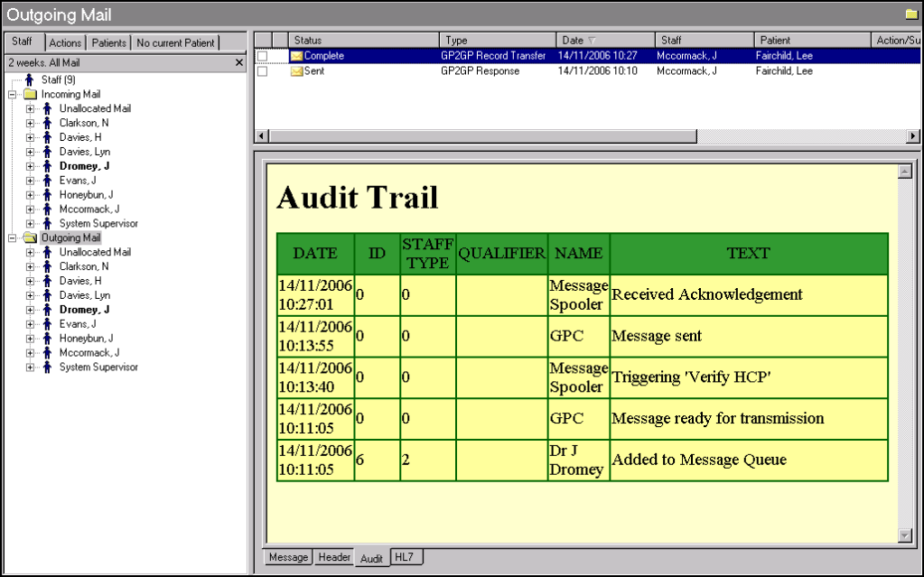Open the Patients tab in left panel
This screenshot has width=924, height=577.
pyautogui.click(x=109, y=42)
